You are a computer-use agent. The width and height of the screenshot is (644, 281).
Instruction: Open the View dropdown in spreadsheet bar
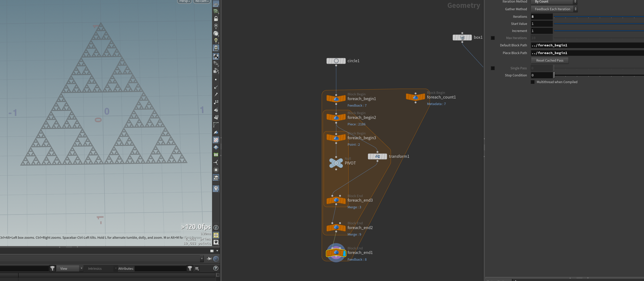[70, 269]
